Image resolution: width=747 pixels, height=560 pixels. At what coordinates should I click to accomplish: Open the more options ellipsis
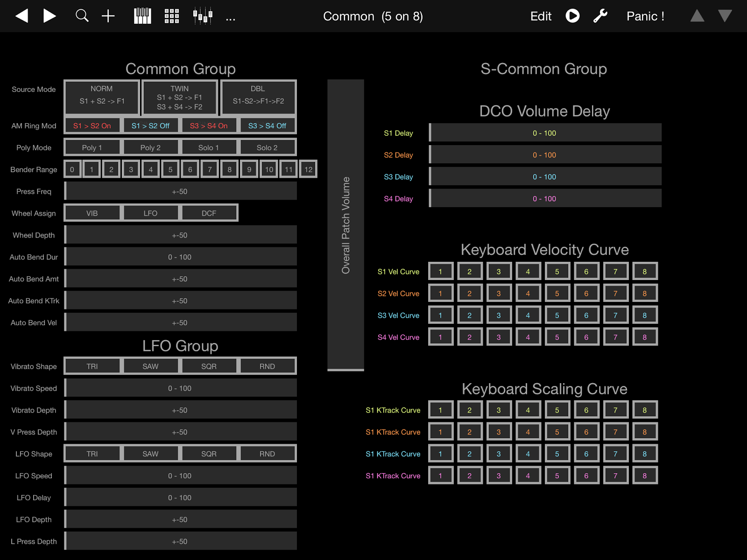231,20
